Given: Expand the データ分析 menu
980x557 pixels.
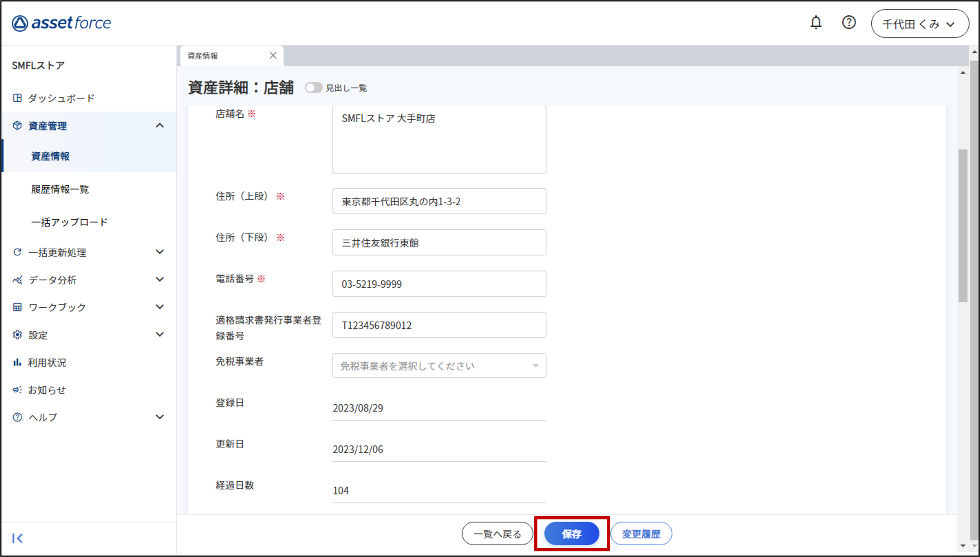Looking at the screenshot, I should 159,279.
